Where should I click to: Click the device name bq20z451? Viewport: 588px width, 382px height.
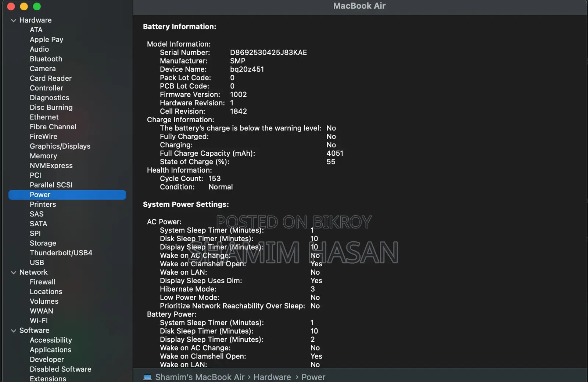tap(247, 69)
